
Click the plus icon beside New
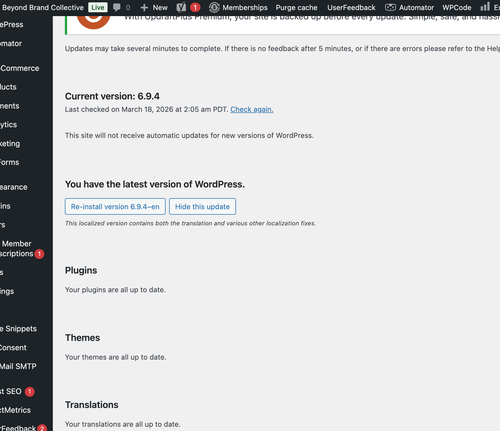click(144, 7)
